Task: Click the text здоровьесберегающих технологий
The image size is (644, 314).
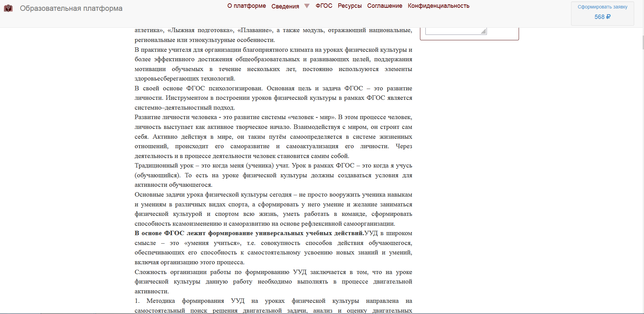Action: pyautogui.click(x=185, y=78)
